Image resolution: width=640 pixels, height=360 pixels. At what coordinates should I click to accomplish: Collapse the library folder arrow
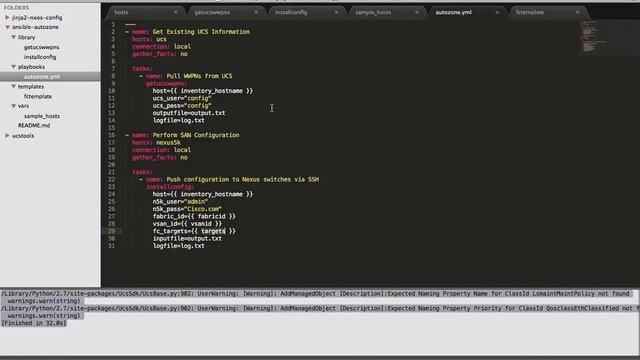pos(13,37)
